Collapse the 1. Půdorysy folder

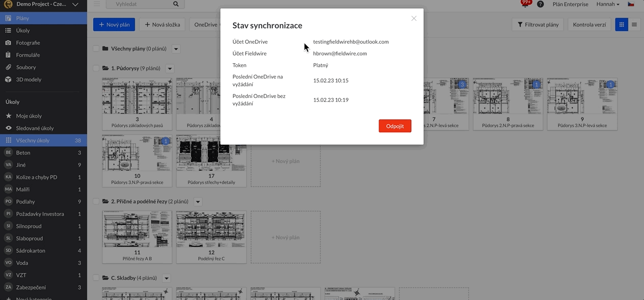click(105, 68)
